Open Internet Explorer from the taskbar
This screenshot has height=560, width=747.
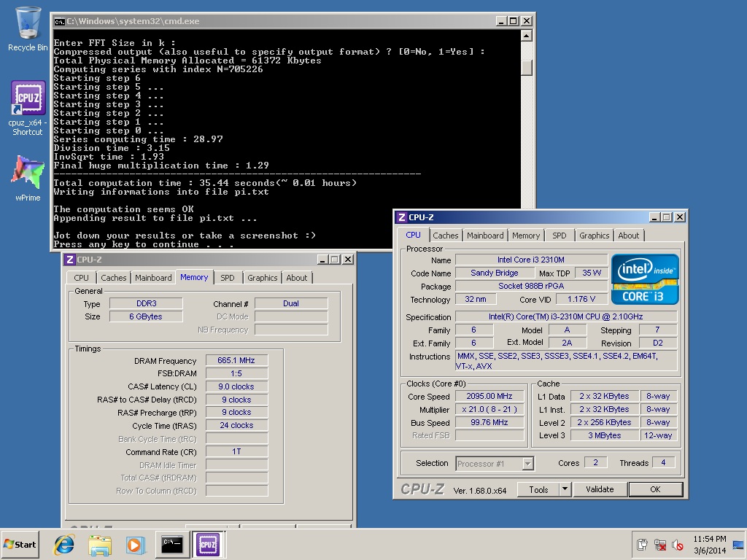[64, 544]
